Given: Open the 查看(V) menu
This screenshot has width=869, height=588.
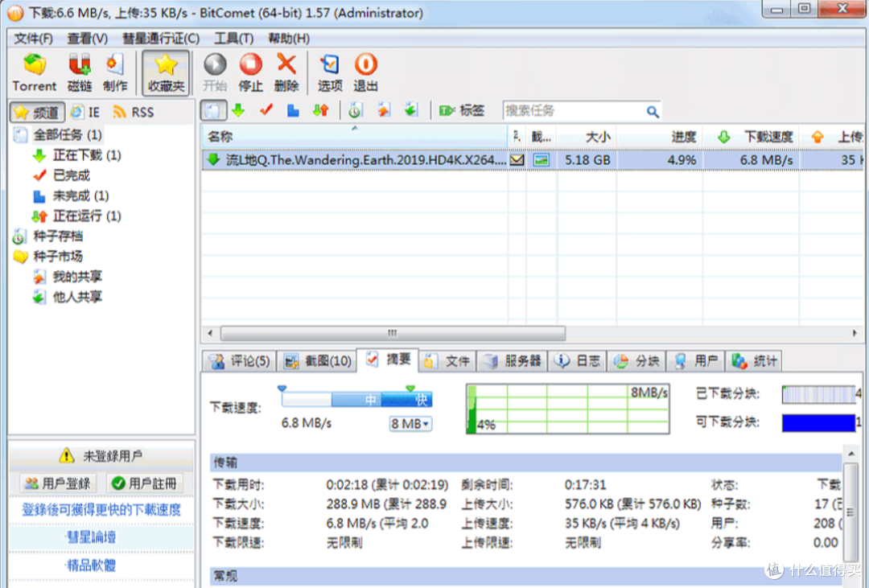Looking at the screenshot, I should (88, 39).
